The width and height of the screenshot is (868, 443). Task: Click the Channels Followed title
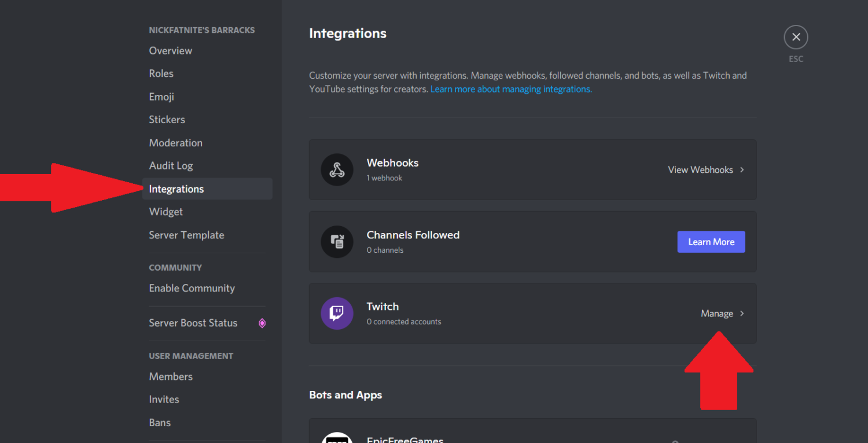coord(413,235)
